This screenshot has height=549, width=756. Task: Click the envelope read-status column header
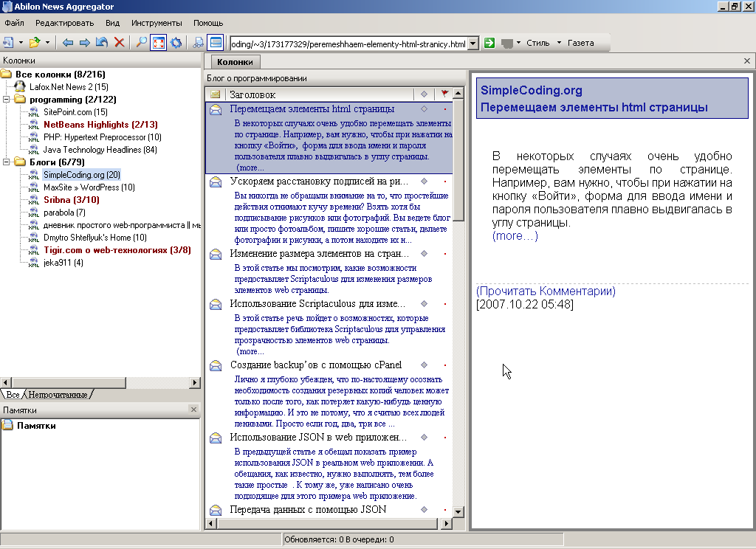[215, 94]
